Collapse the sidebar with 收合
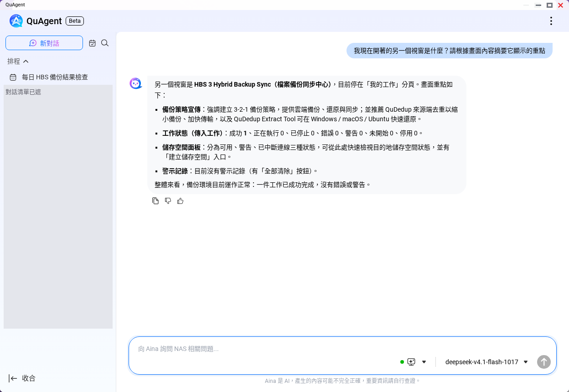This screenshot has height=392, width=569. pyautogui.click(x=22, y=378)
